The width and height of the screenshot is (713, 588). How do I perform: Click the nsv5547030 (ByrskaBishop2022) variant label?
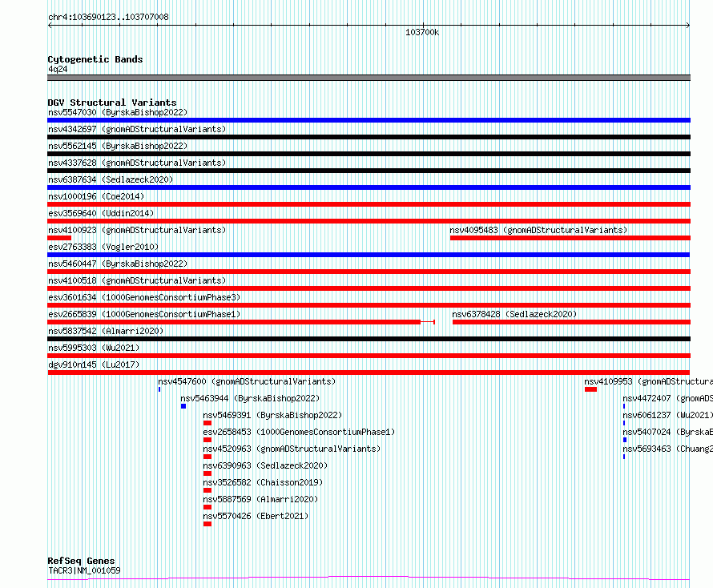click(118, 112)
